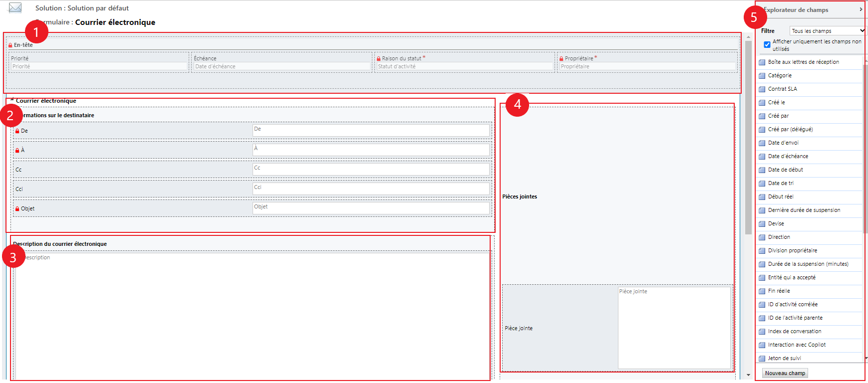Click the field icon beside Index de conversation
The image size is (868, 383).
point(762,332)
